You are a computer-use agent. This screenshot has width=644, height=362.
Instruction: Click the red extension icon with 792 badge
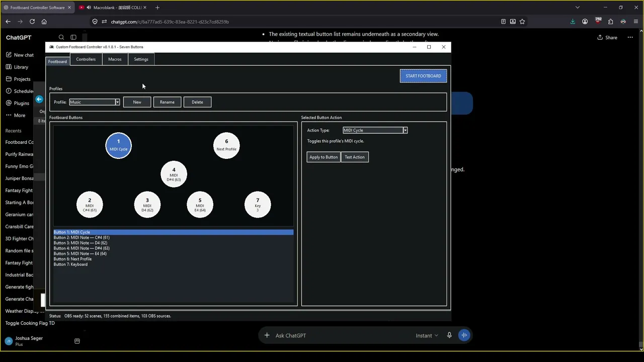(598, 21)
